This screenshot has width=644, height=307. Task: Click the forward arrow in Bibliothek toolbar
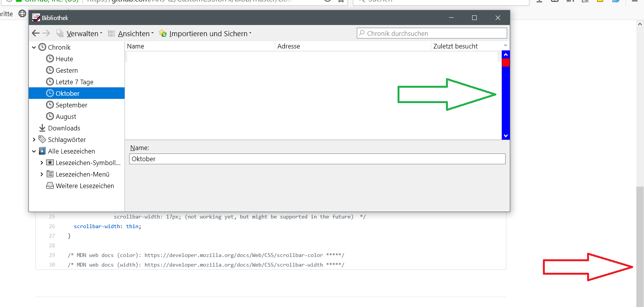click(47, 33)
